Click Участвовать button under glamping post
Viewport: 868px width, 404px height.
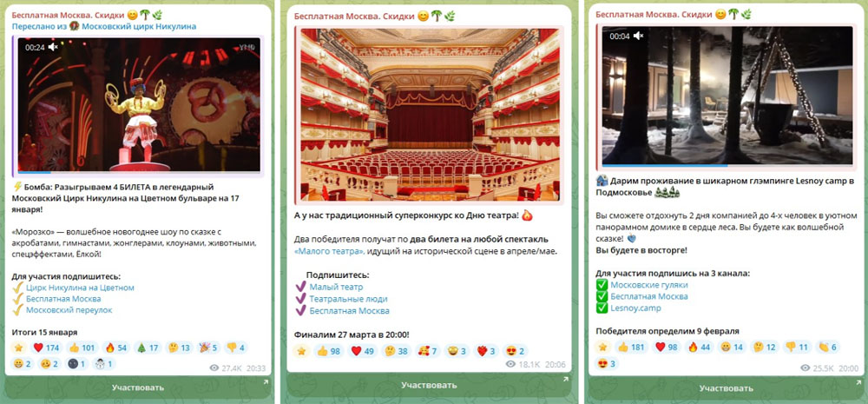(x=727, y=388)
